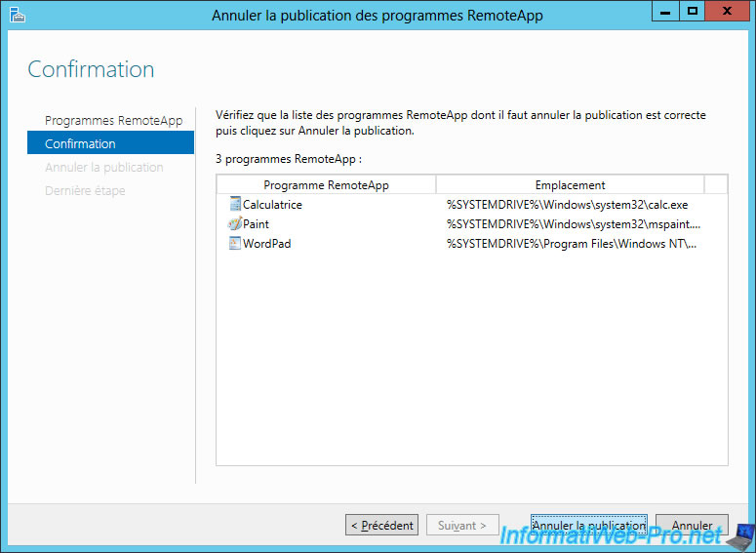Open the Programmes RemoteApp step
Viewport: 756px width, 553px height.
pos(114,121)
